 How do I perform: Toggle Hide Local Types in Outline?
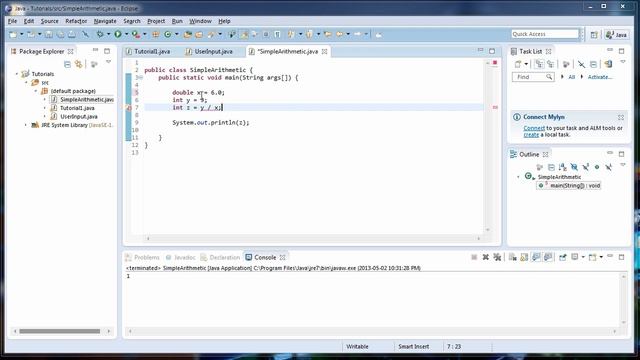pos(609,167)
